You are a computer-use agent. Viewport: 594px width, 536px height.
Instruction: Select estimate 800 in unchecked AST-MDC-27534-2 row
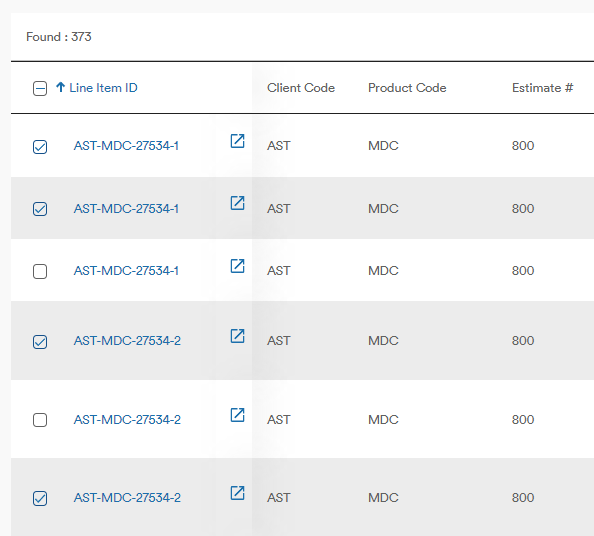[x=523, y=419]
